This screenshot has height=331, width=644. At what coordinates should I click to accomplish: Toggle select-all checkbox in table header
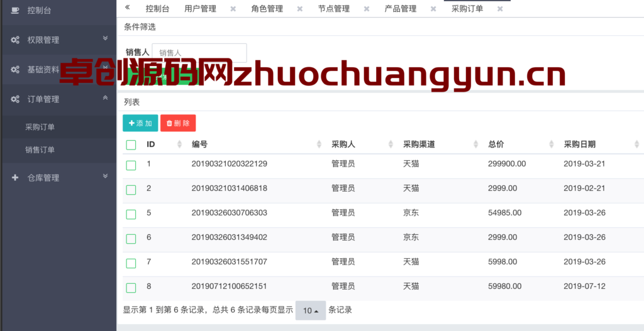pos(131,145)
